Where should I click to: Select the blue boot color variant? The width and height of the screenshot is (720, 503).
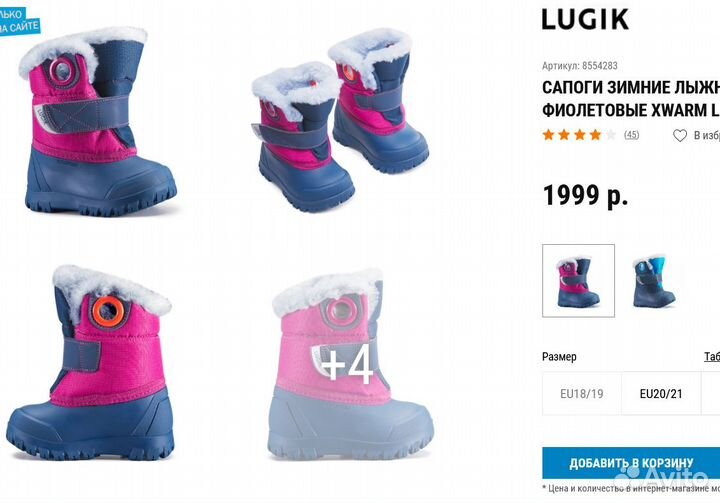(x=654, y=281)
